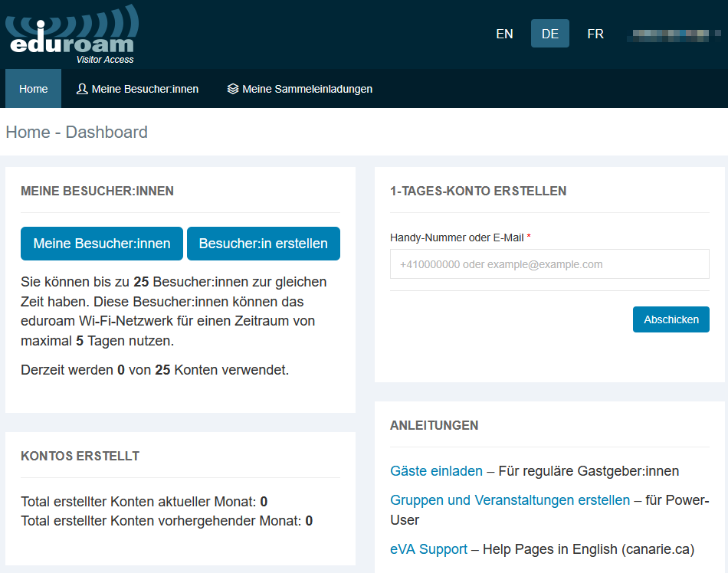This screenshot has width=728, height=573.
Task: Open the Gäste einladen guide link
Action: [436, 471]
